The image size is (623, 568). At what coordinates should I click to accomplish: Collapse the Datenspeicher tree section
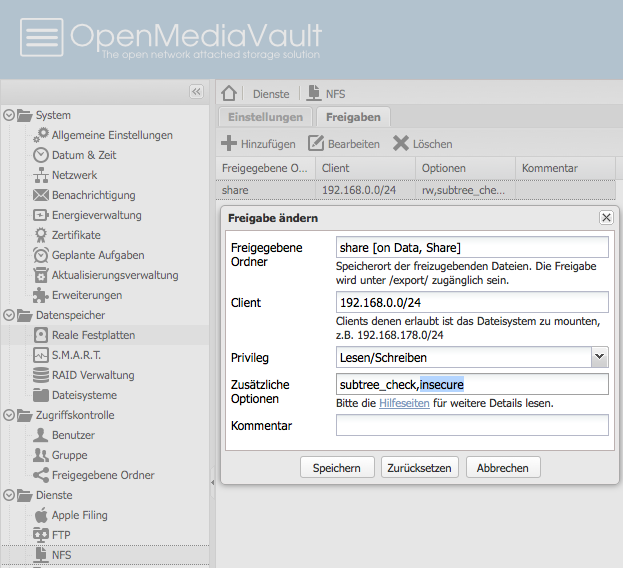coord(9,315)
